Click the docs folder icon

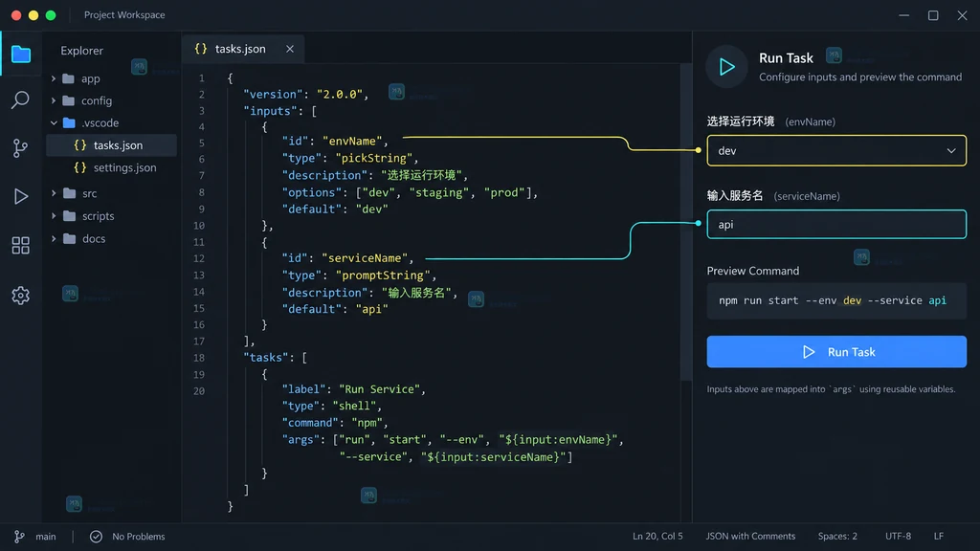point(69,238)
